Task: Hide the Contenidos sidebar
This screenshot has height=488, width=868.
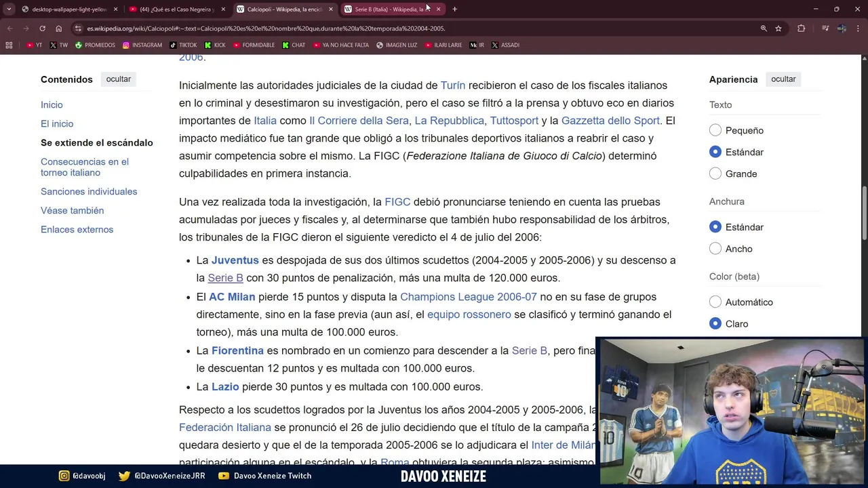Action: point(118,79)
